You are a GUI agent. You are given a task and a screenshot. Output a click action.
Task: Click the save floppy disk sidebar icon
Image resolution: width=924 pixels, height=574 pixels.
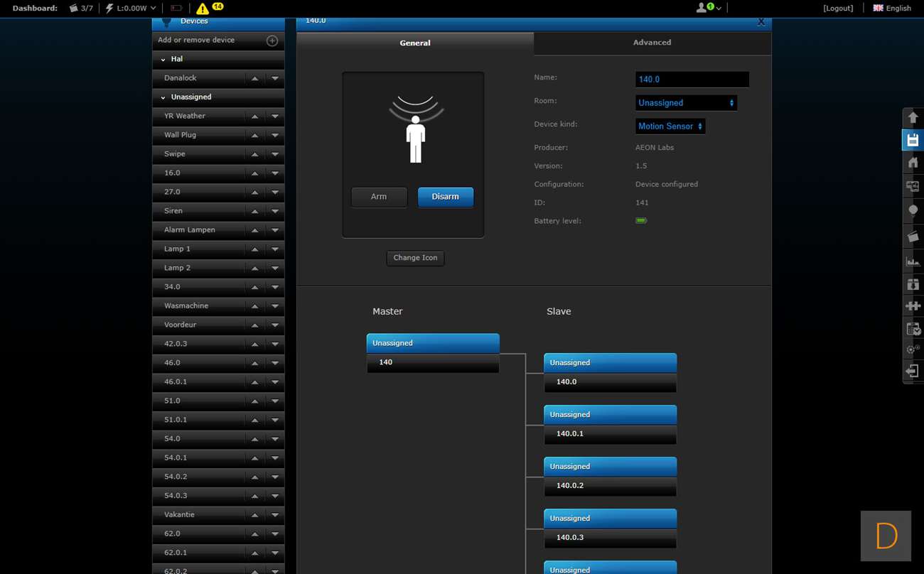pos(913,140)
